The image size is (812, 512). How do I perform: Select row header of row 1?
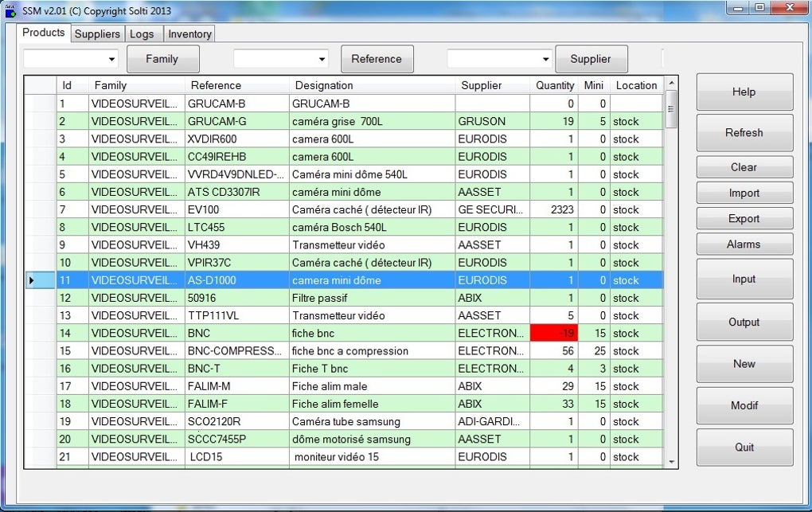click(x=40, y=104)
